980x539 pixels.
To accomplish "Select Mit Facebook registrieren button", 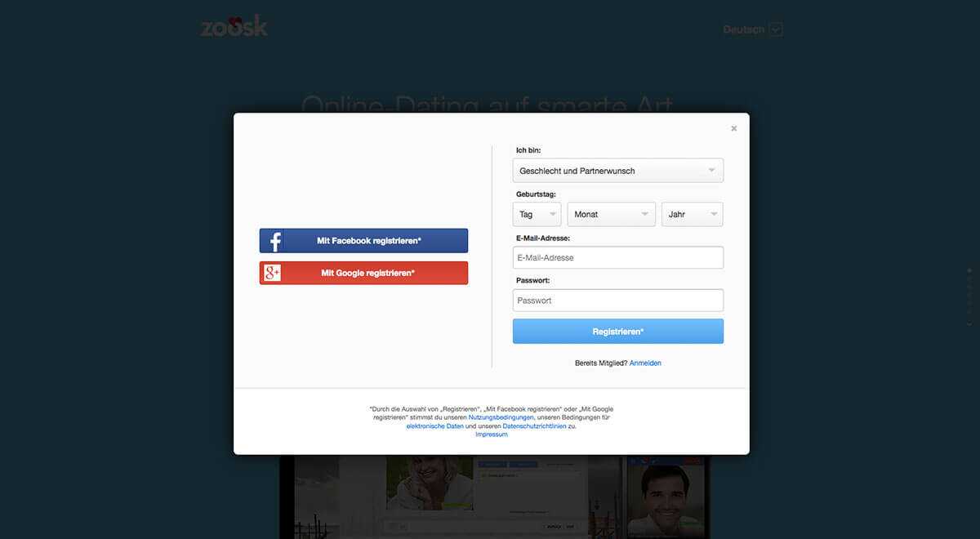I will click(x=363, y=241).
